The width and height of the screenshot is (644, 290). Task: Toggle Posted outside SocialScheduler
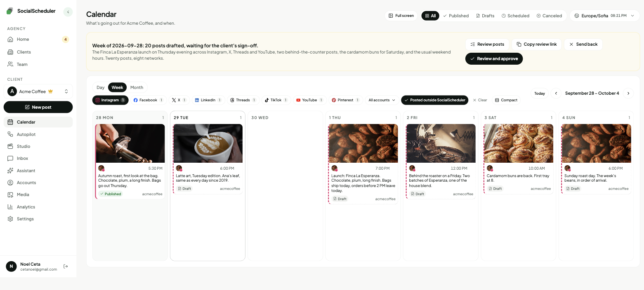[x=434, y=100]
